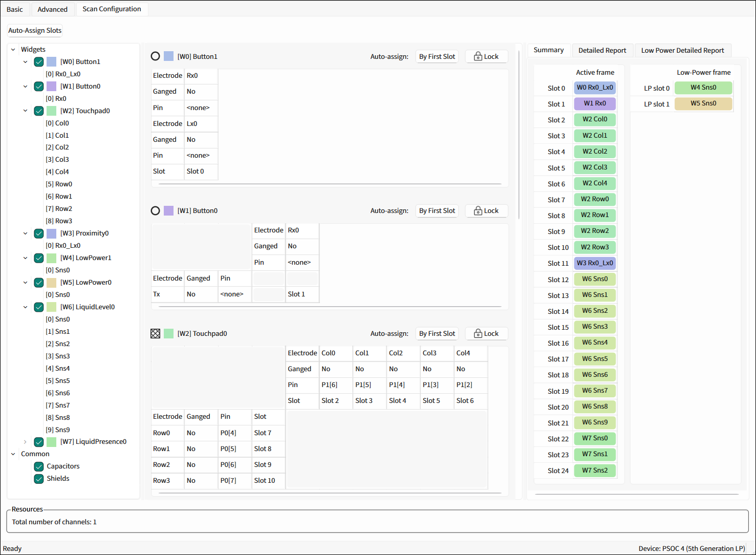756x555 pixels.
Task: Expand the [W7] LiquidPresence0 tree node
Action: [25, 442]
